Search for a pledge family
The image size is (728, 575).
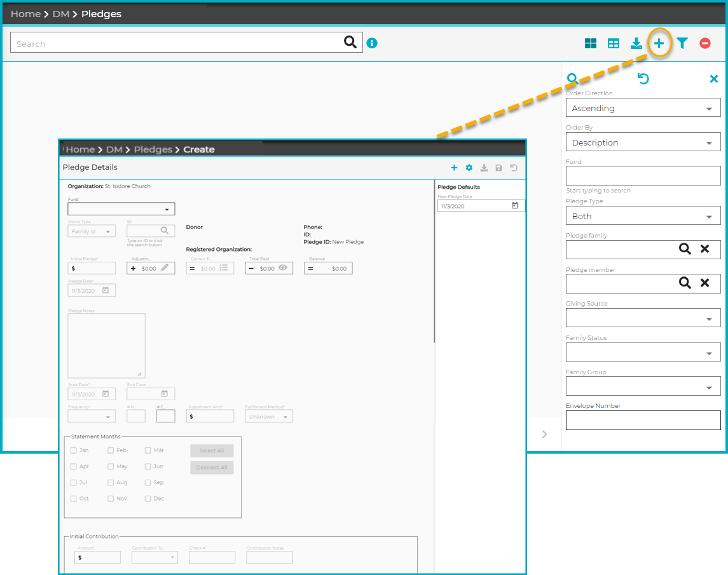(x=685, y=249)
